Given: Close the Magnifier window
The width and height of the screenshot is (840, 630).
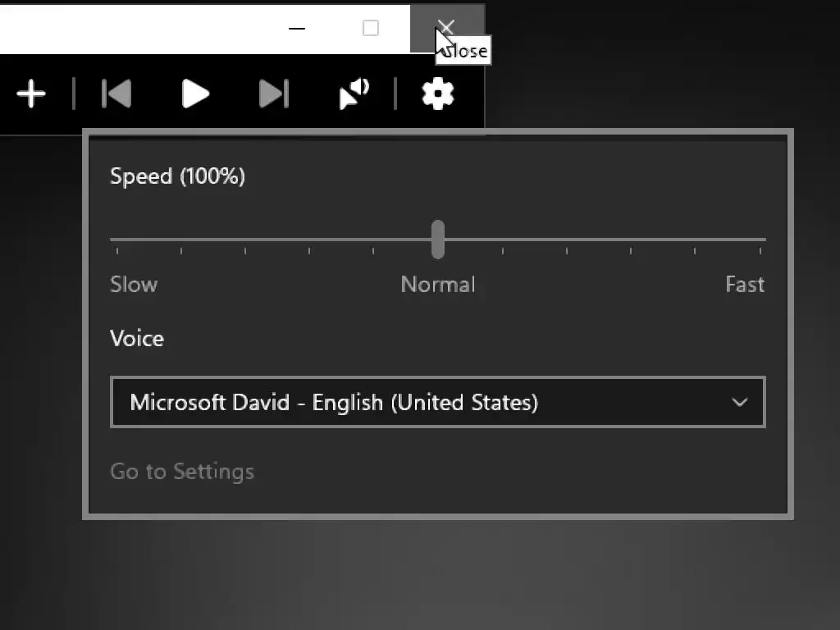Looking at the screenshot, I should click(445, 29).
